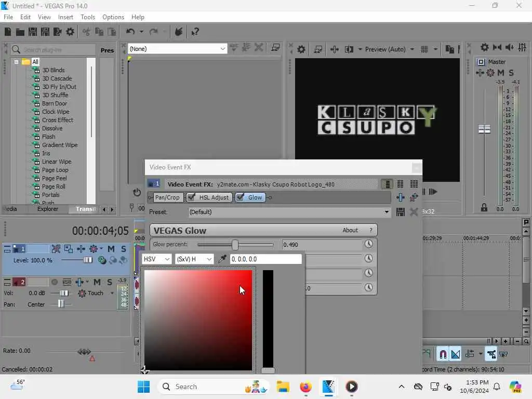The height and width of the screenshot is (399, 532).
Task: Click the lock fader channels icon
Action: pyautogui.click(x=484, y=208)
